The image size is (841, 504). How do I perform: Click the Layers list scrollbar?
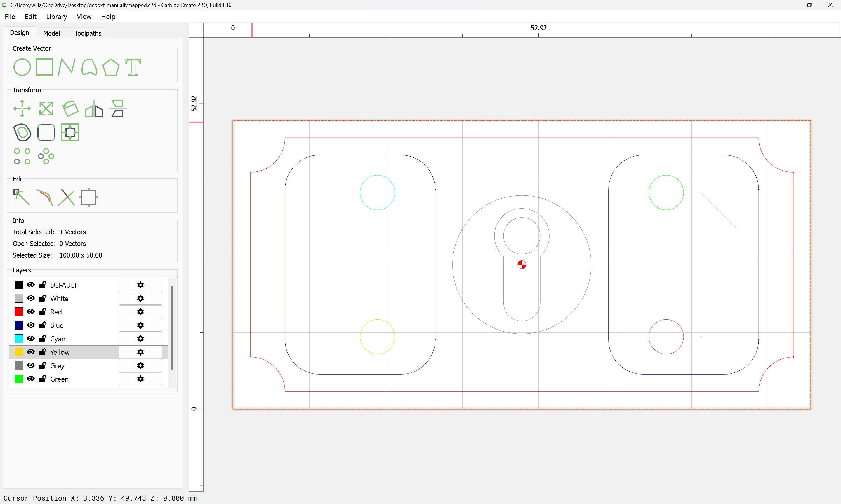point(172,328)
